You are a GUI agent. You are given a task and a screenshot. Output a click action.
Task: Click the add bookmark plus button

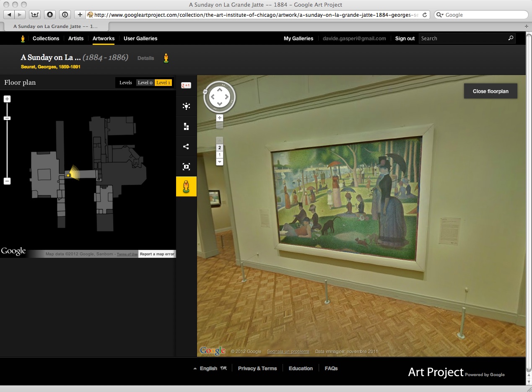(80, 15)
